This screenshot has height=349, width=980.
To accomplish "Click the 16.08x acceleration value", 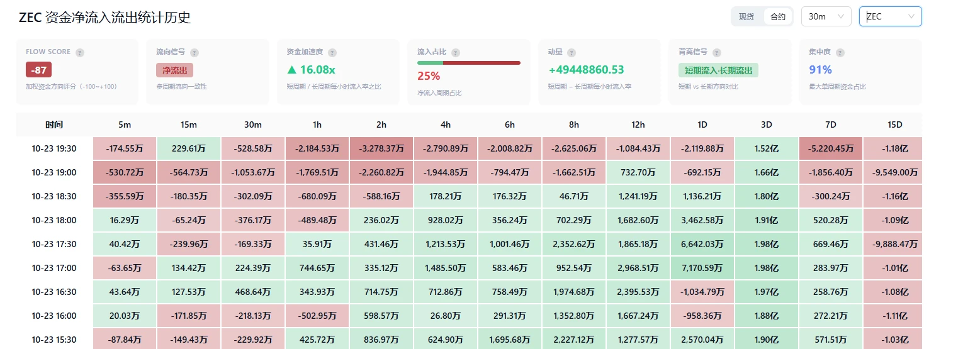I will [311, 70].
